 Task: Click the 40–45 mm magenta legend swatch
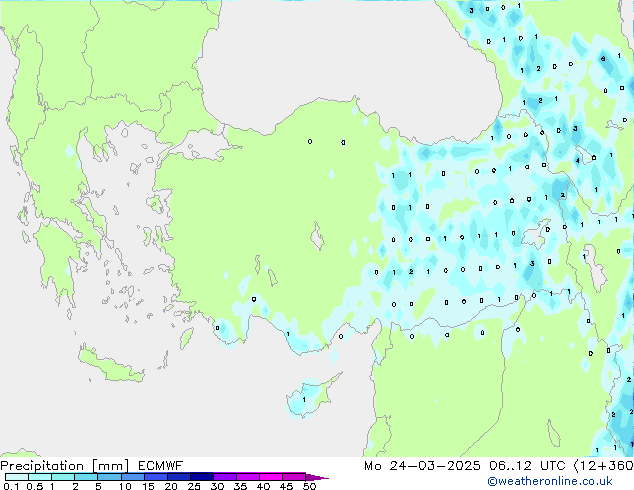click(271, 477)
